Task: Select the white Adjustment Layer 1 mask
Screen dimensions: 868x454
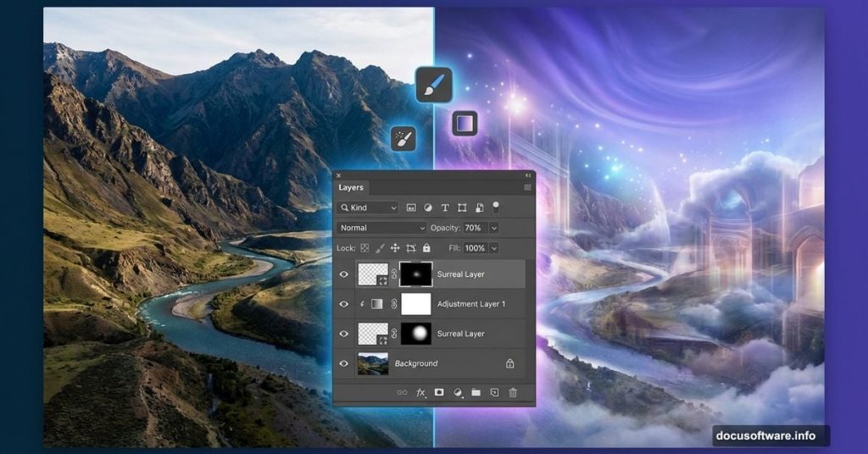Action: 415,303
